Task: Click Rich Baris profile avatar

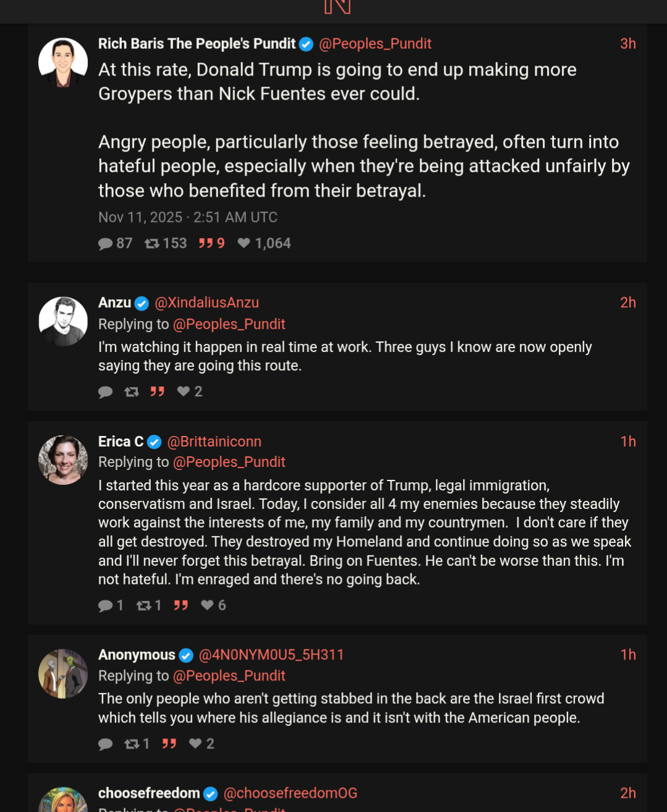Action: [x=63, y=62]
